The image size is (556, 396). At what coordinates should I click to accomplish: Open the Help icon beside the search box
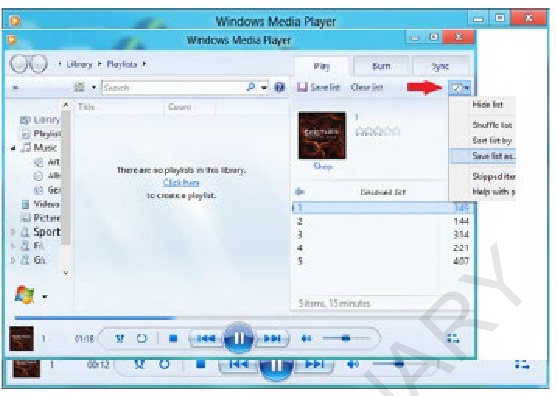280,87
